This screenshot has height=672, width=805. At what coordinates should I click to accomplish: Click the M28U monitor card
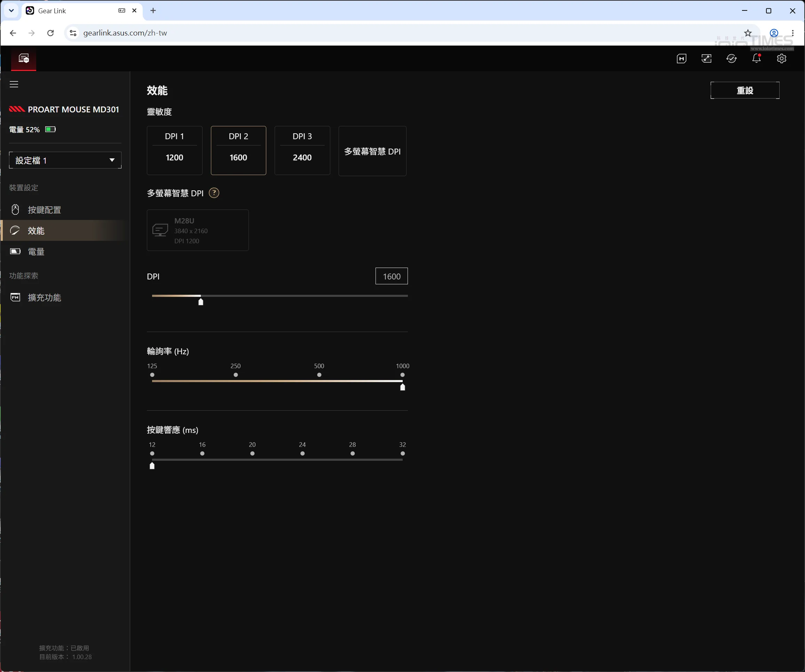click(x=198, y=230)
